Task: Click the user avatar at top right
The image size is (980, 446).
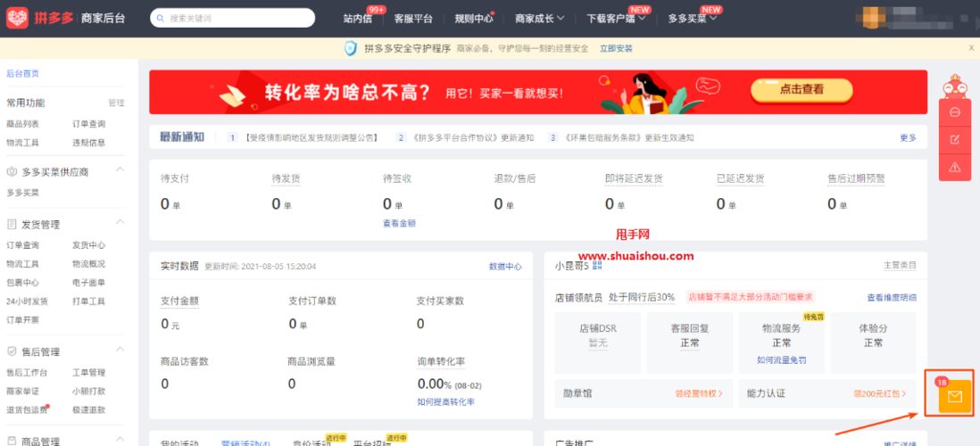Action: (875, 18)
